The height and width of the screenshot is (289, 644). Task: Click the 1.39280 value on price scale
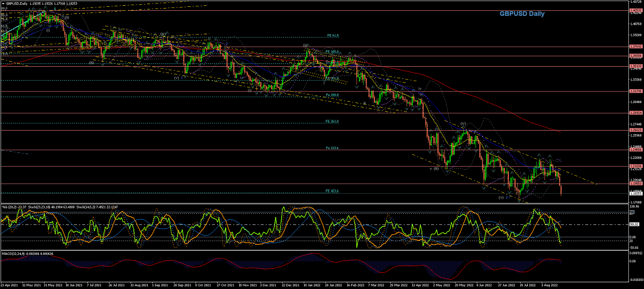pyautogui.click(x=636, y=35)
